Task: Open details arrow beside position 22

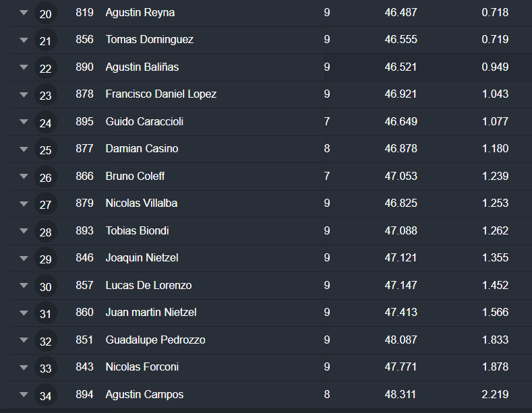Action: [24, 67]
